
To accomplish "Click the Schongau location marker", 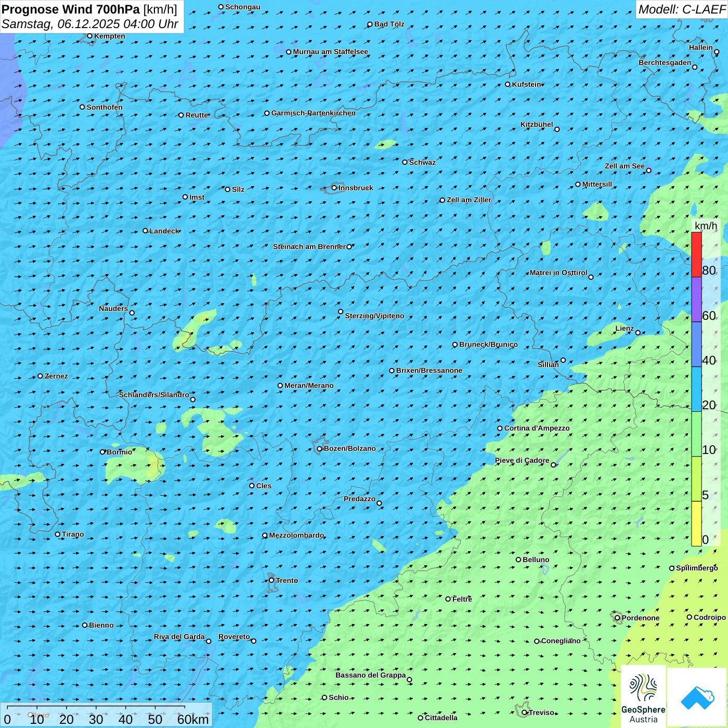I will click(x=221, y=7).
